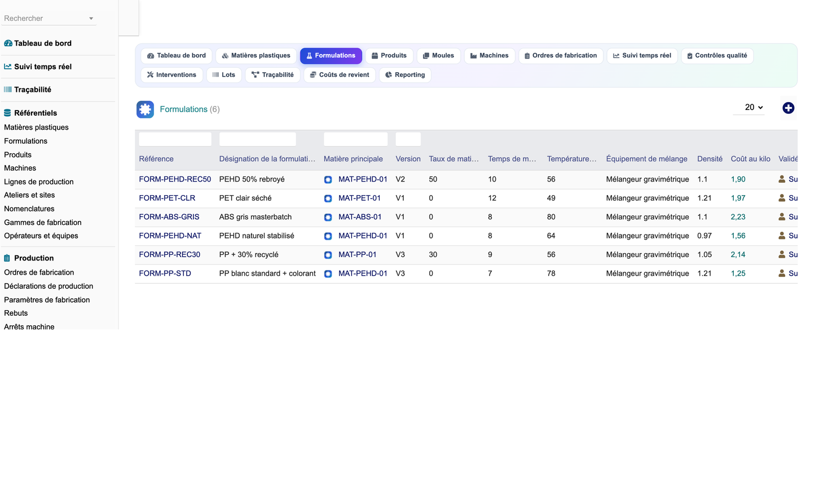Click user icon in FORM-ABS-GRIS row
Viewport: 815px width, 504px height.
point(782,216)
